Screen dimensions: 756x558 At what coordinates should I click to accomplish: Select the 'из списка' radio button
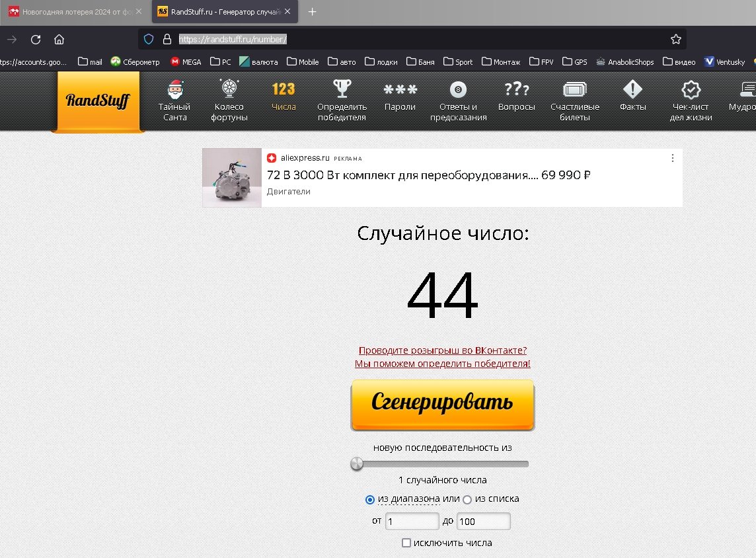click(x=467, y=499)
